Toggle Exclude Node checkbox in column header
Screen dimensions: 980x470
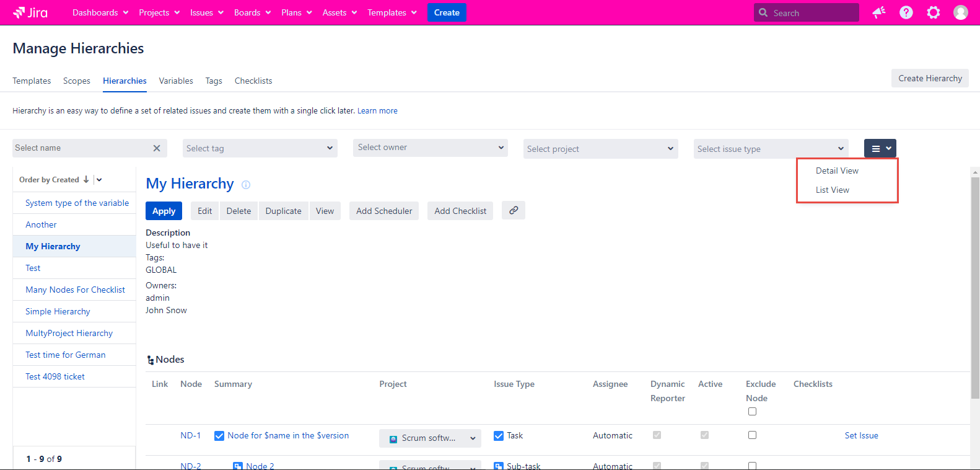pyautogui.click(x=752, y=412)
